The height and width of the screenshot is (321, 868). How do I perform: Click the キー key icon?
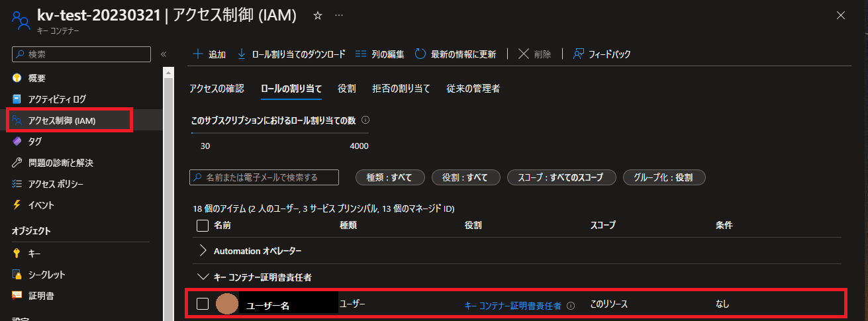click(x=17, y=253)
